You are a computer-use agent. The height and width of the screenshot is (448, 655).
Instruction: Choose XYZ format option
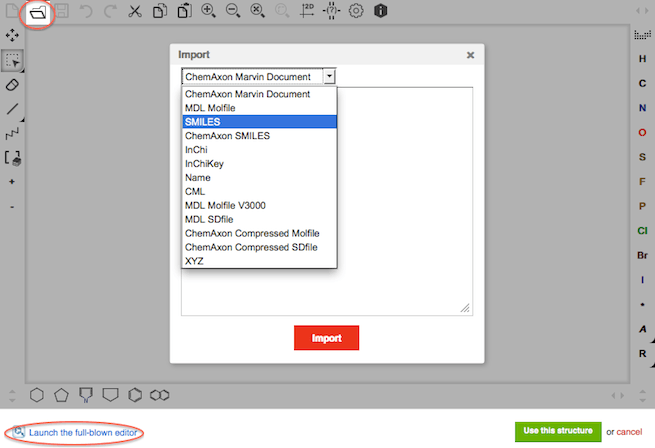click(259, 261)
